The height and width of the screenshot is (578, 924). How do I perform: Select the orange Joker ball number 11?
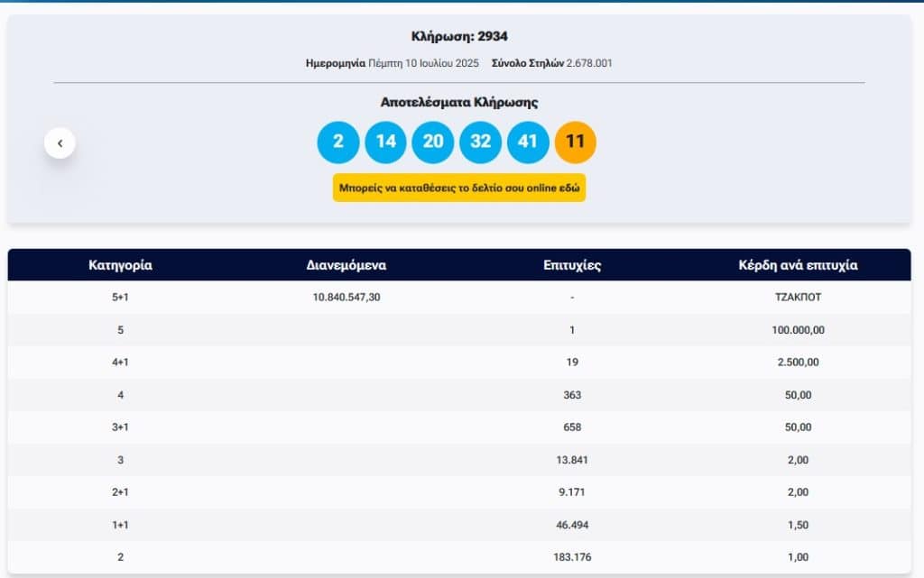click(576, 142)
